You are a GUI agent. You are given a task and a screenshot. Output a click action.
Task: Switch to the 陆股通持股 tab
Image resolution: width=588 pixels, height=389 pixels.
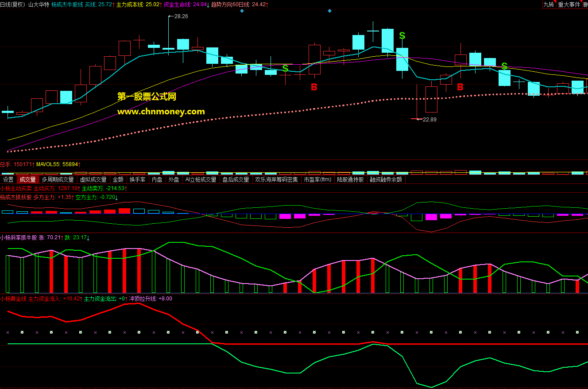point(350,179)
